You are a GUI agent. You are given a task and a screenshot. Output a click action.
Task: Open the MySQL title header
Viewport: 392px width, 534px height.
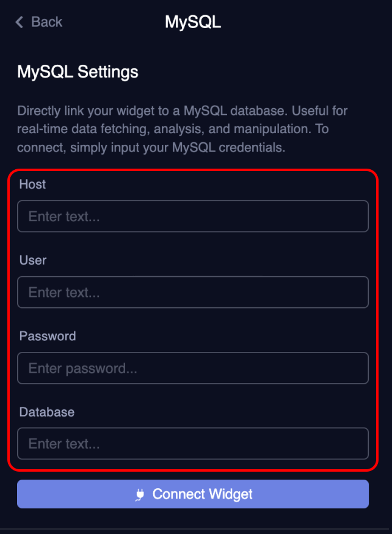point(193,22)
